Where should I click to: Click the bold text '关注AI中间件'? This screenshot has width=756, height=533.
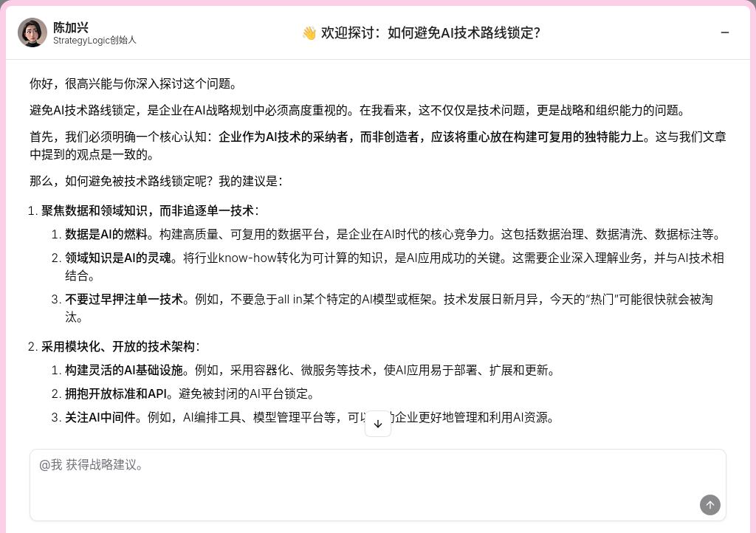click(100, 418)
